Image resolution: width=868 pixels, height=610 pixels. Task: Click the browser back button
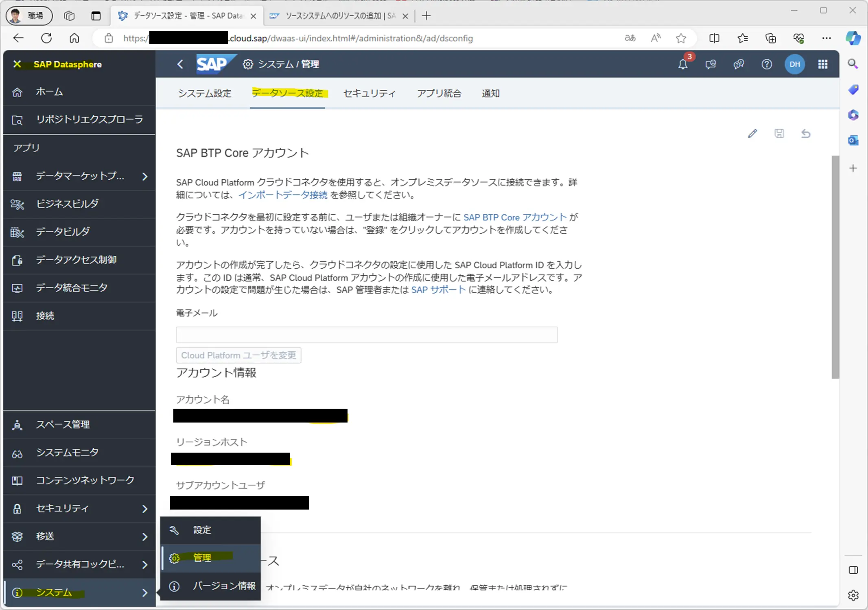(x=19, y=38)
